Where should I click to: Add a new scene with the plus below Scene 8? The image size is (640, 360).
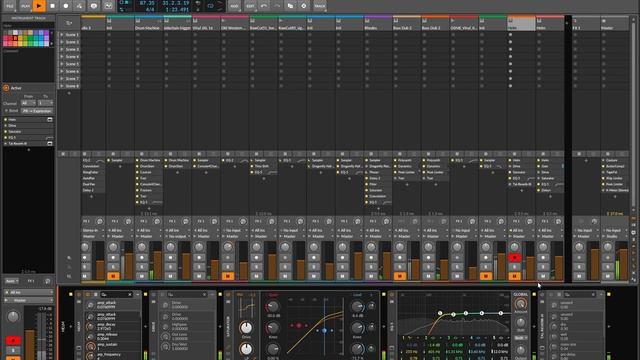coord(69,93)
